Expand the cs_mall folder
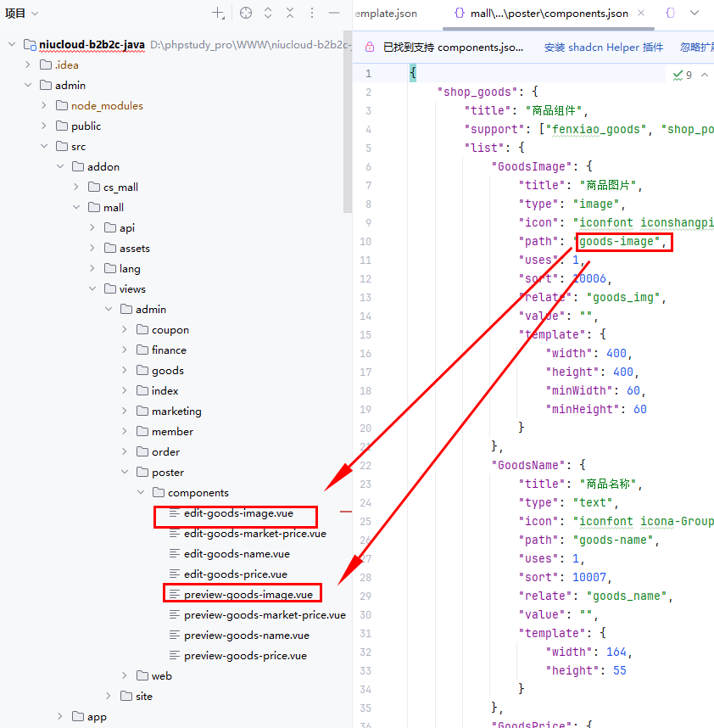 coord(76,188)
